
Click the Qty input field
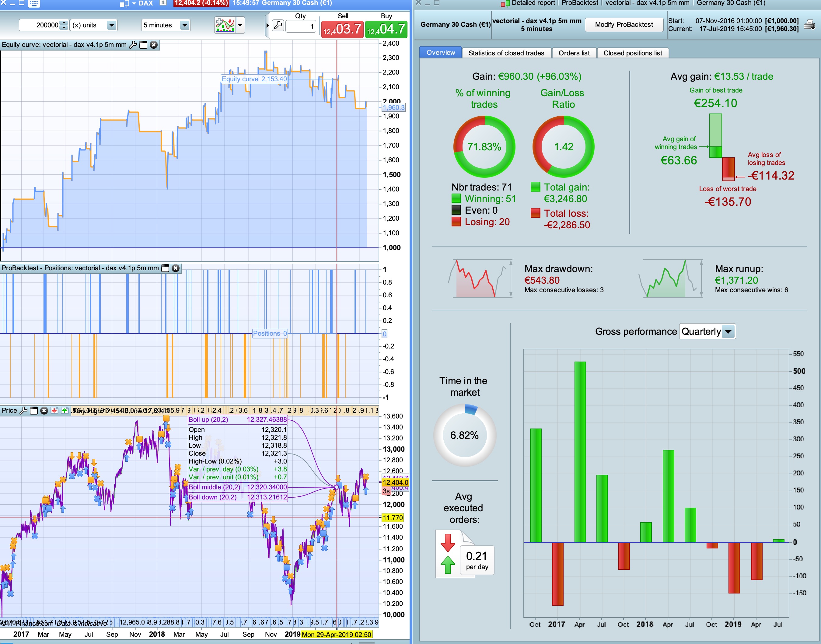pos(300,26)
